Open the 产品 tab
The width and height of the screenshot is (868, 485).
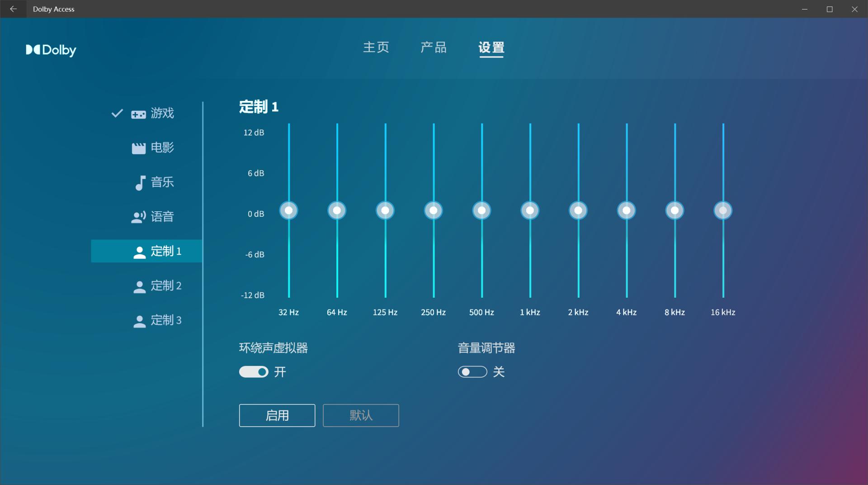(434, 48)
